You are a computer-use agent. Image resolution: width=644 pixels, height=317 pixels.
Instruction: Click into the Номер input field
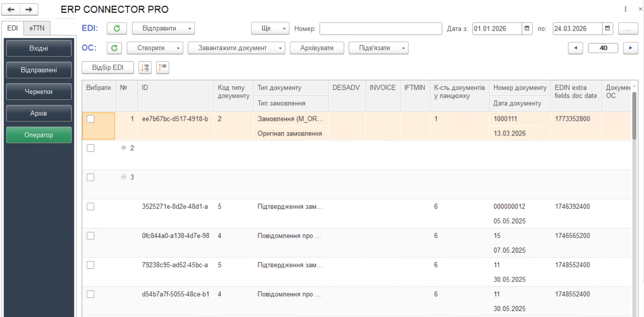click(x=381, y=29)
